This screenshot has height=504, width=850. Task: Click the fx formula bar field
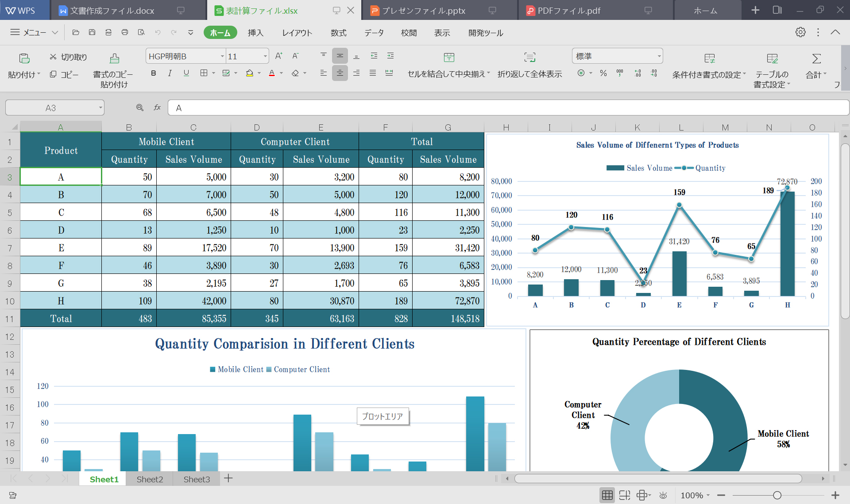(157, 107)
